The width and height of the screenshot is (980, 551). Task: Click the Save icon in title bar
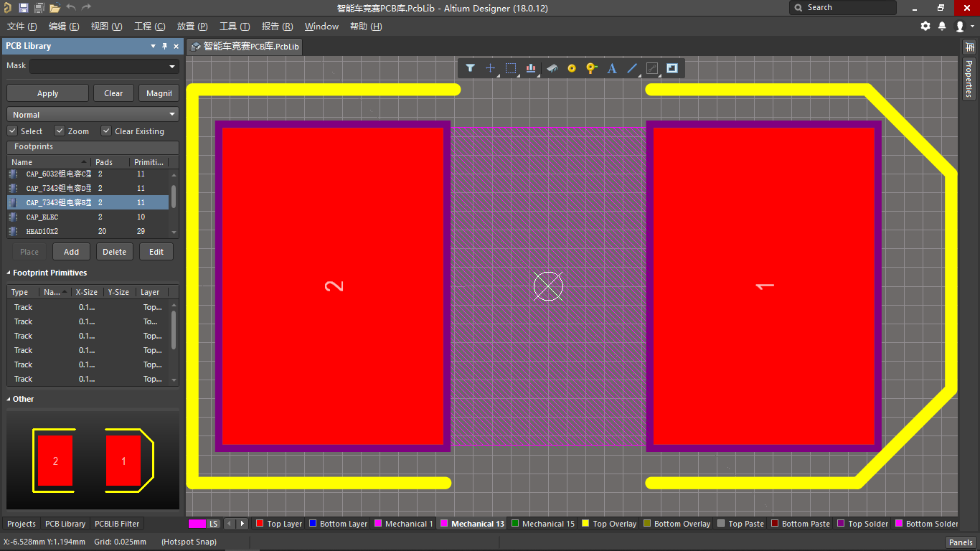click(x=24, y=8)
